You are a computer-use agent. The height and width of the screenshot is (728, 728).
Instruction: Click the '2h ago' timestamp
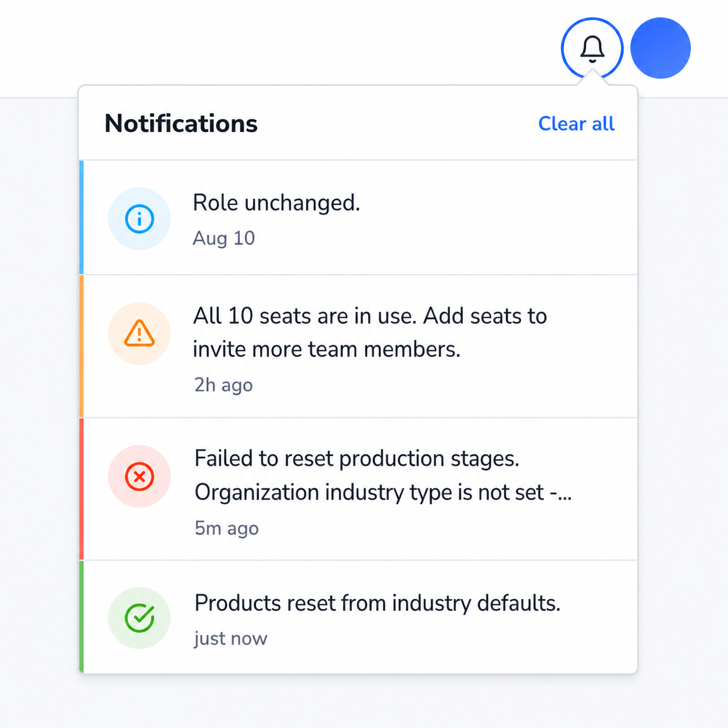click(224, 385)
